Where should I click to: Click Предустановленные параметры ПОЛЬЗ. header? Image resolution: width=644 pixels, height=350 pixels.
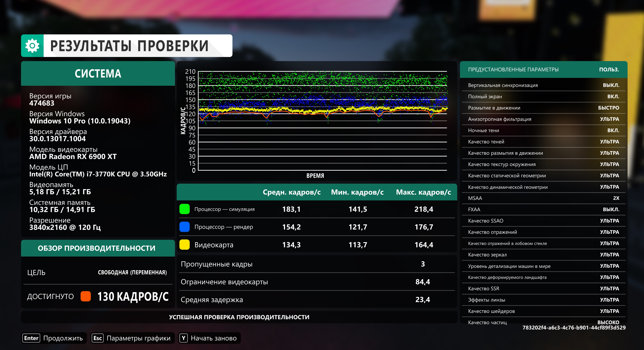coord(543,69)
